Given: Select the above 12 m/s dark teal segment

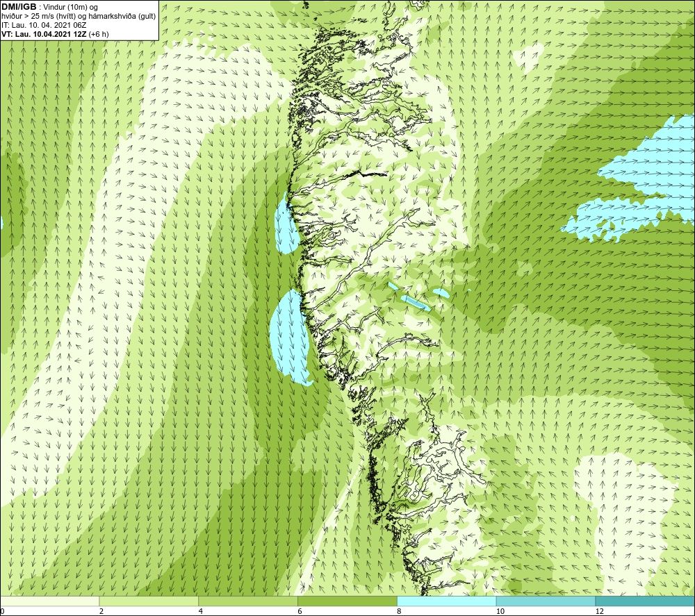Looking at the screenshot, I should [x=646, y=601].
